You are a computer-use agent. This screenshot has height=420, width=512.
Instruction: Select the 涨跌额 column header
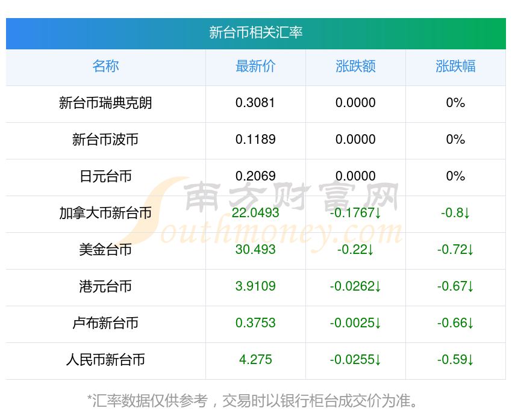(x=355, y=66)
